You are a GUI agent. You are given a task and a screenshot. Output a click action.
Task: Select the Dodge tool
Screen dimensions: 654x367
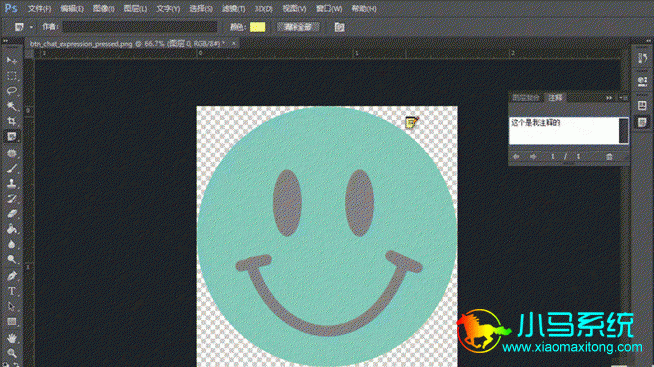[12, 259]
